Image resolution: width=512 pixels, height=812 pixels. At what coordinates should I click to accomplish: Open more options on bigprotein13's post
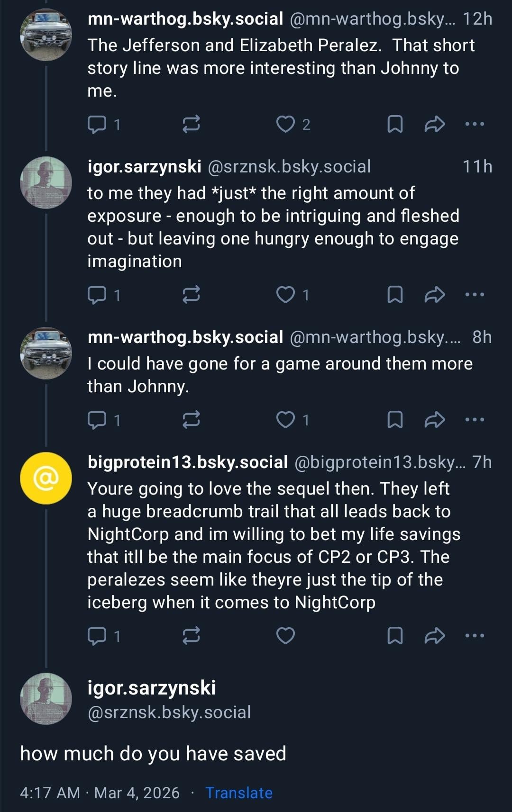tap(475, 636)
